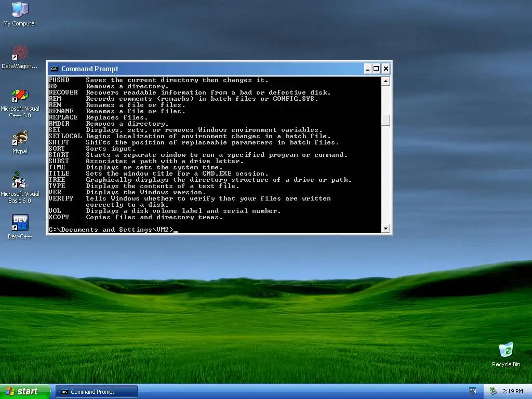Click the Command Prompt window title text
This screenshot has height=399, width=532.
tap(89, 69)
